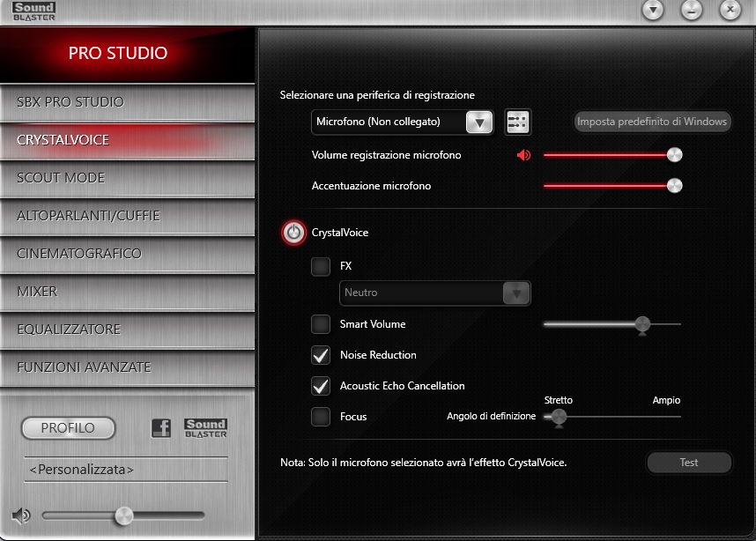756x541 pixels.
Task: Open the SBX PRO STUDIO section
Action: tap(127, 102)
